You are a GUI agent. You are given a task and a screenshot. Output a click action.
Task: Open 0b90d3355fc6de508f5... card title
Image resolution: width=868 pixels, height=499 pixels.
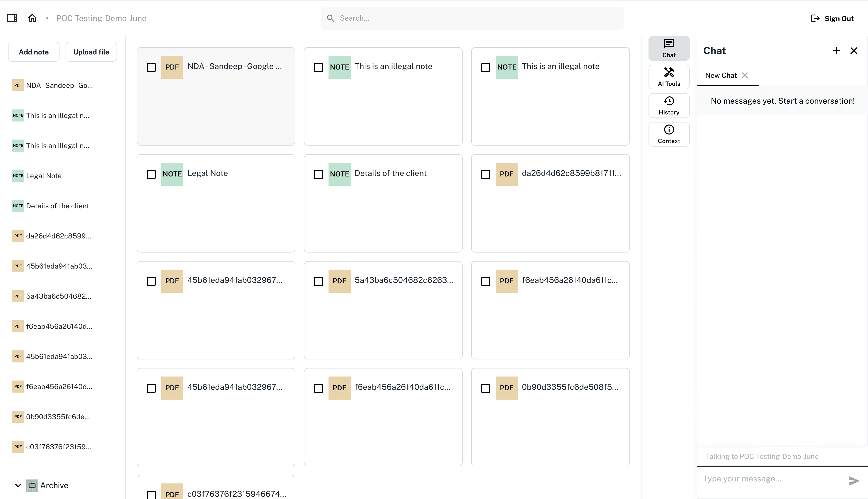click(x=570, y=387)
